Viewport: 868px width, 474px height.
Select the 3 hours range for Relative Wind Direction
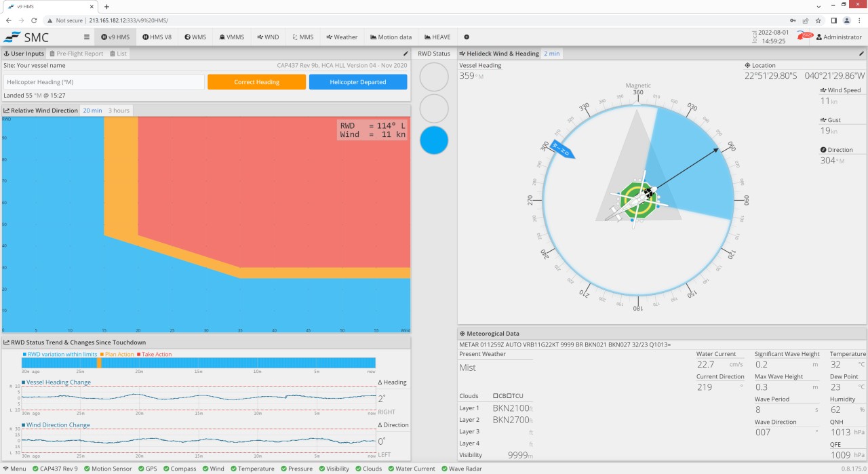pos(119,111)
